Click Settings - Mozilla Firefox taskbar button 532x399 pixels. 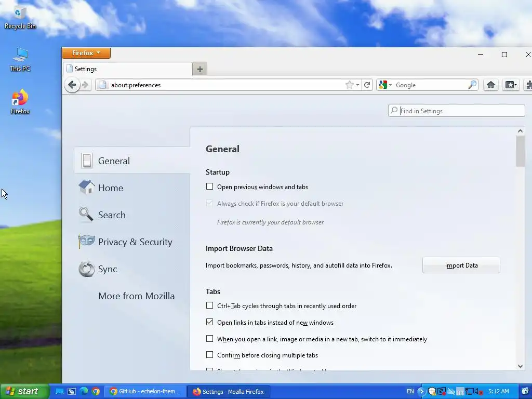(229, 392)
